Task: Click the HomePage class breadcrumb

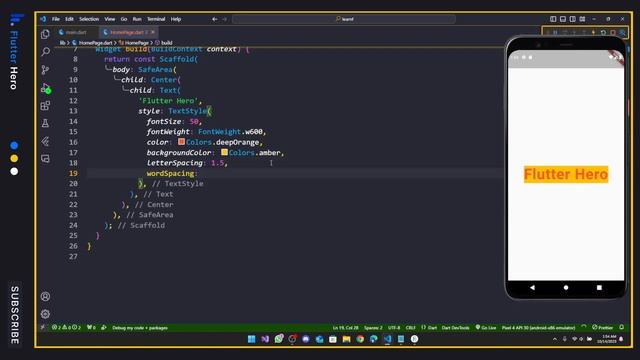Action: (x=137, y=42)
